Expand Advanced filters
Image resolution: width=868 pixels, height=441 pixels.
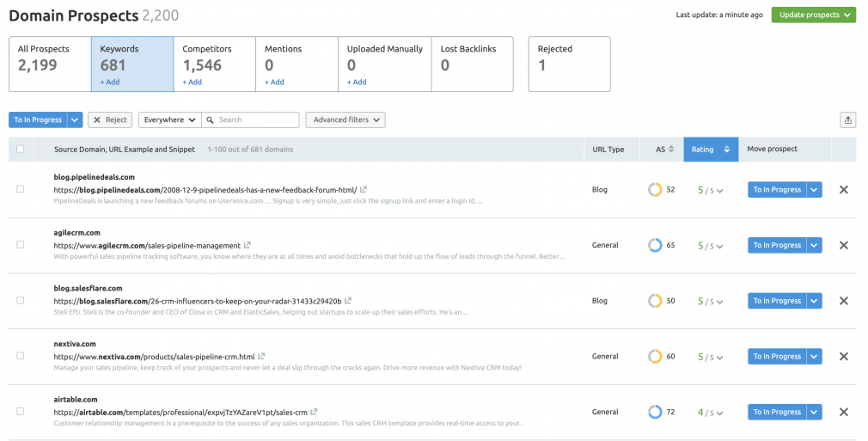tap(345, 119)
